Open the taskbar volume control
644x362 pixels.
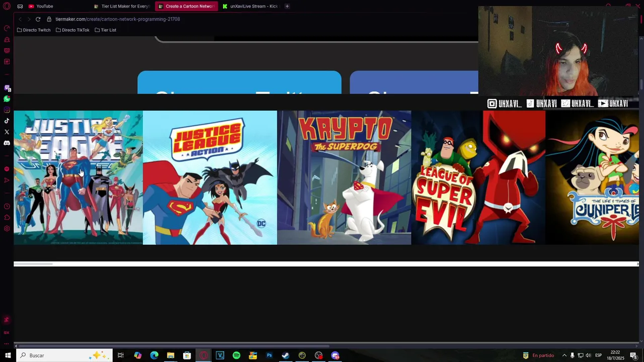tap(588, 355)
